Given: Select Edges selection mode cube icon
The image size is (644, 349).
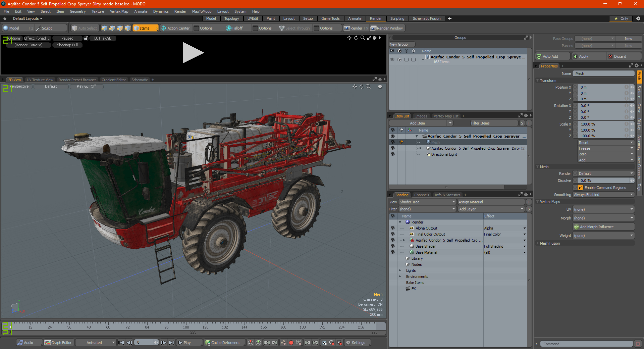Looking at the screenshot, I should coord(112,28).
